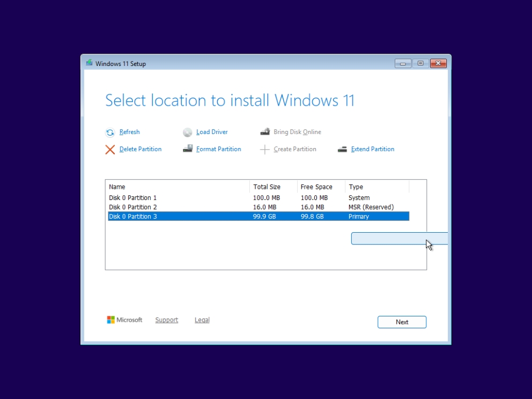Click the Name column header

click(178, 187)
